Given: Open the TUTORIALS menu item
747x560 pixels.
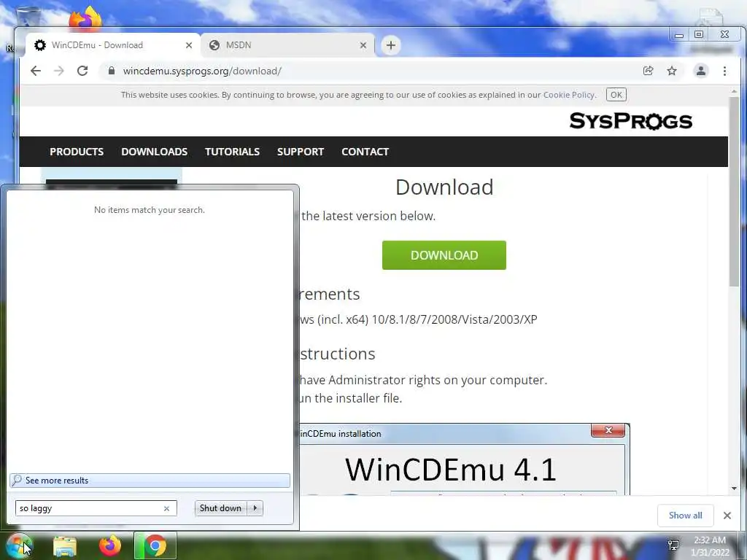Looking at the screenshot, I should point(233,152).
